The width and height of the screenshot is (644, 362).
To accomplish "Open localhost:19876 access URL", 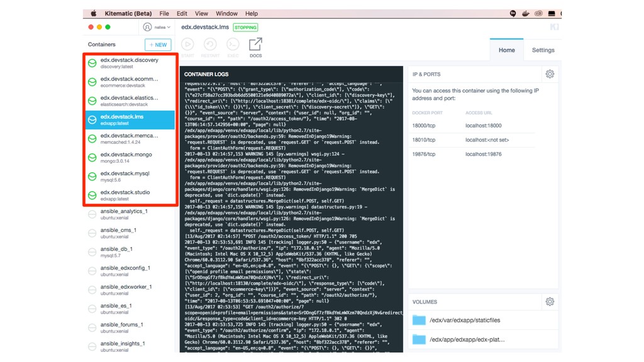I will [x=484, y=155].
